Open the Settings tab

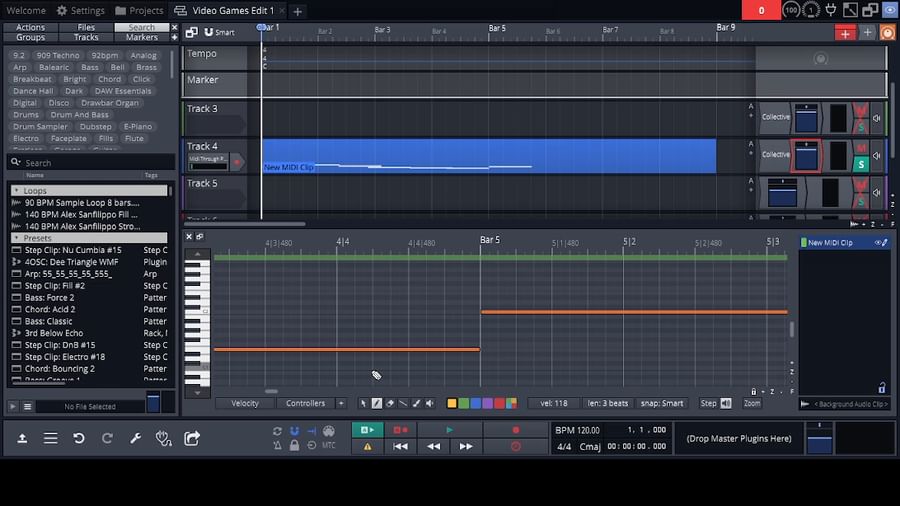click(x=81, y=10)
